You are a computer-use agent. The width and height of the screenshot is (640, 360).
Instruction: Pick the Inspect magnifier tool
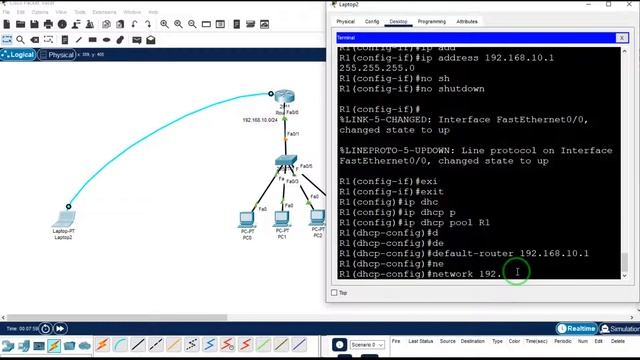click(20, 40)
